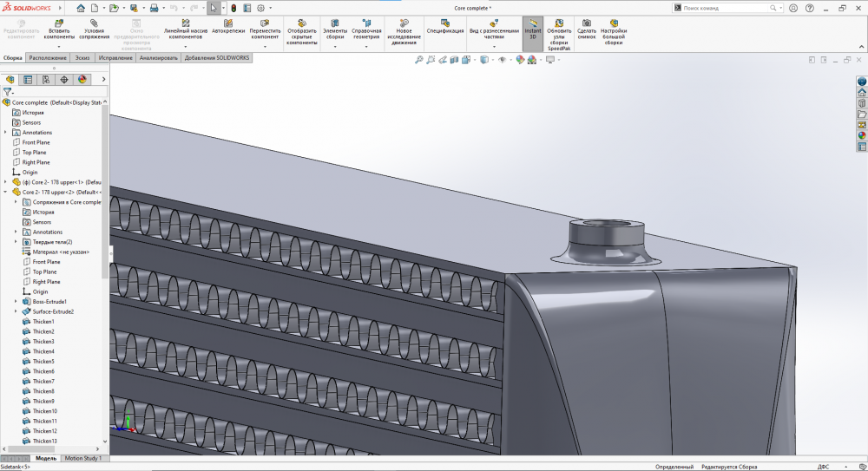The width and height of the screenshot is (868, 471).
Task: Toggle Show Hidden Components (Отобразить скрытые компоненты)
Action: point(302,23)
